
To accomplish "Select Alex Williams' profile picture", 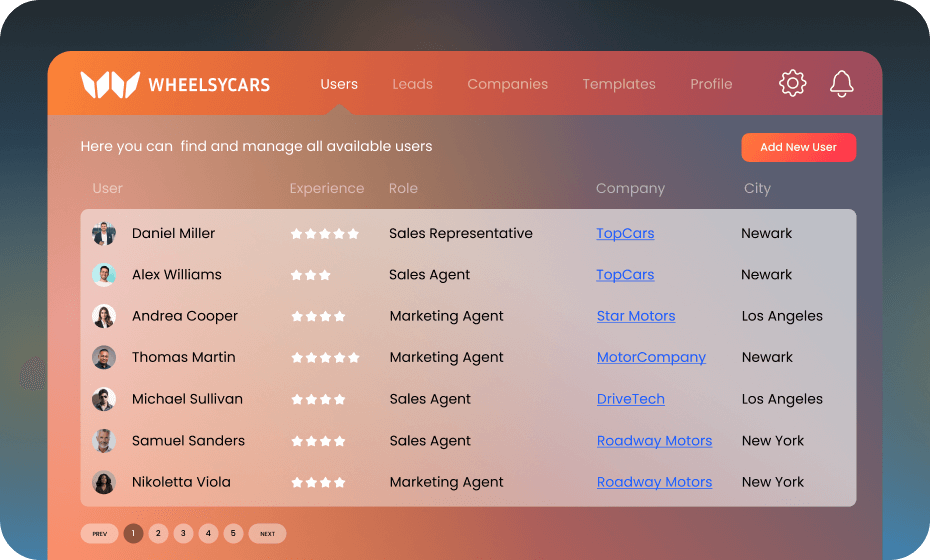I will 104,275.
